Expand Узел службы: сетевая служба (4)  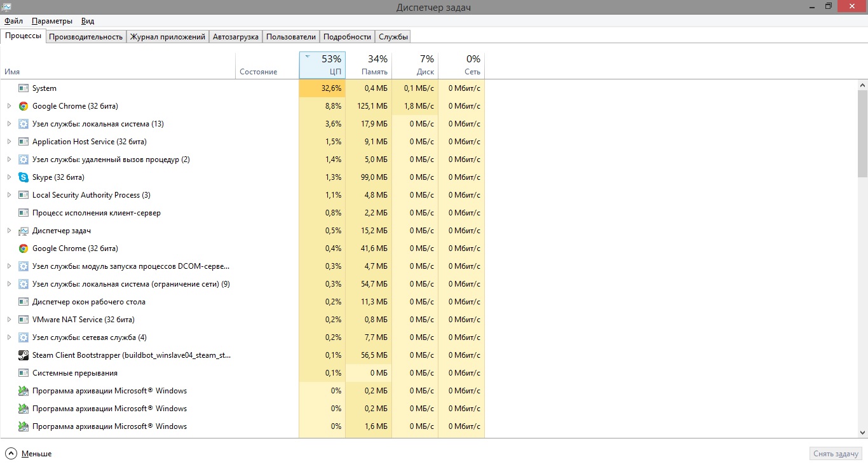click(x=9, y=337)
